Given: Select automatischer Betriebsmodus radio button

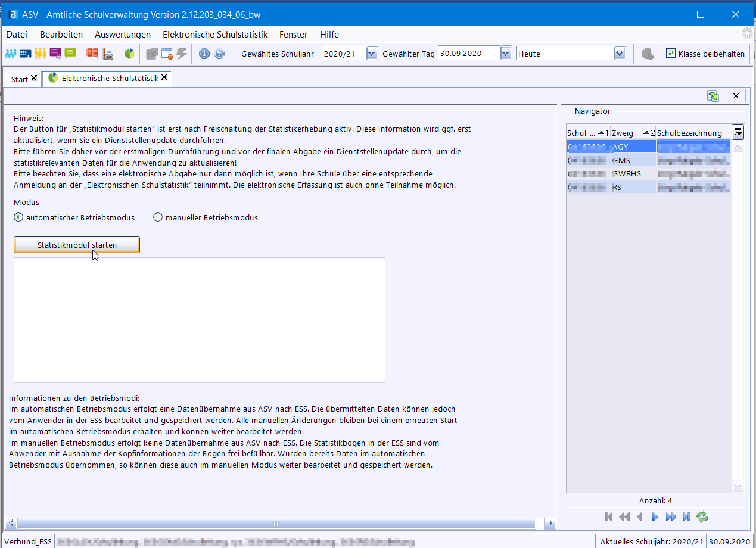Looking at the screenshot, I should pos(18,217).
